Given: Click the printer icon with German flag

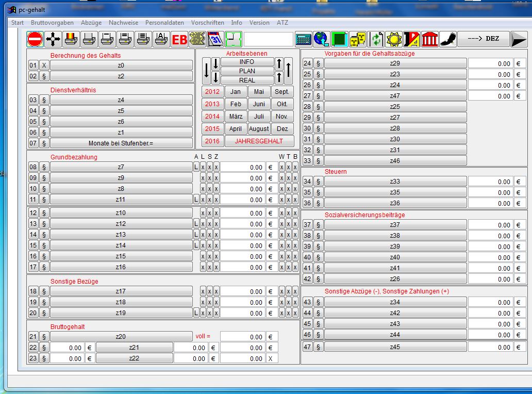Looking at the screenshot, I should point(71,39).
